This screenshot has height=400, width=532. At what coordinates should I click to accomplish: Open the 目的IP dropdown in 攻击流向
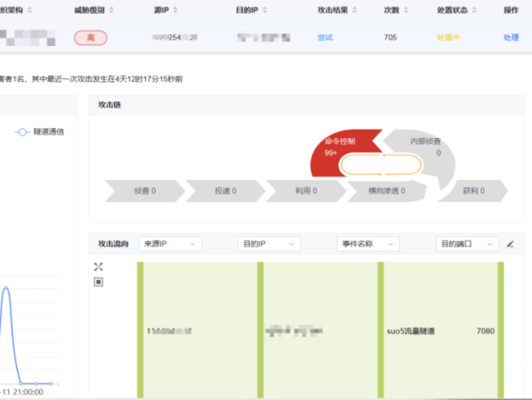coord(268,244)
